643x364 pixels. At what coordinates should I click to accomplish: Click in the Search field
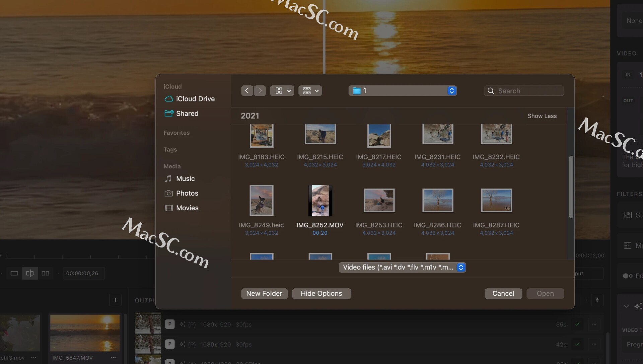(528, 91)
